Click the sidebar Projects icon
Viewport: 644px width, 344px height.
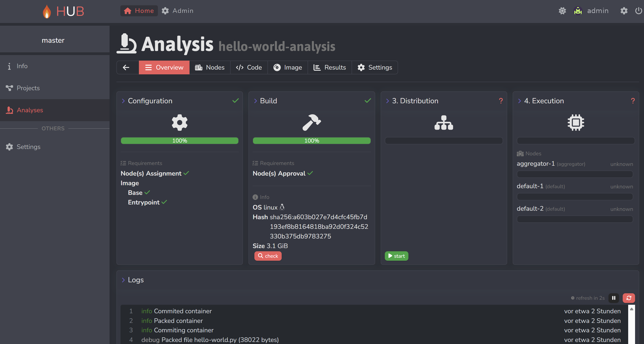point(9,88)
